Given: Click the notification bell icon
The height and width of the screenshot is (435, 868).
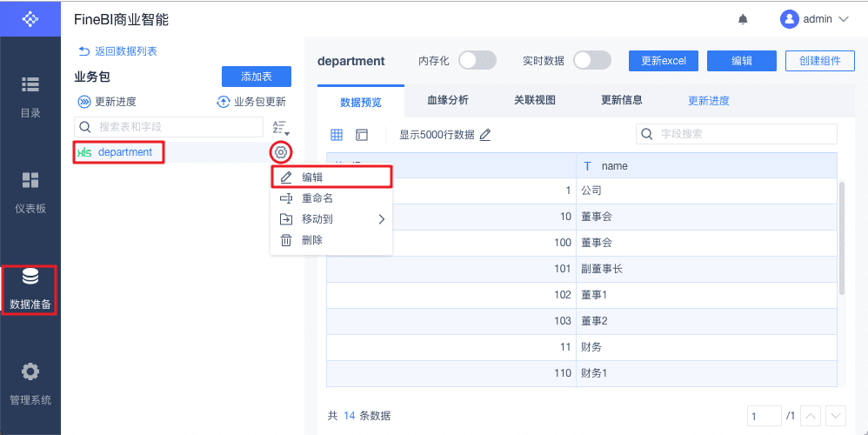Looking at the screenshot, I should 743,18.
